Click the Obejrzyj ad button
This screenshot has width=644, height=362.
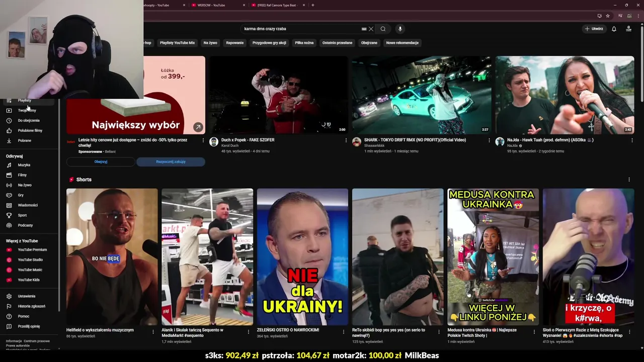click(101, 162)
